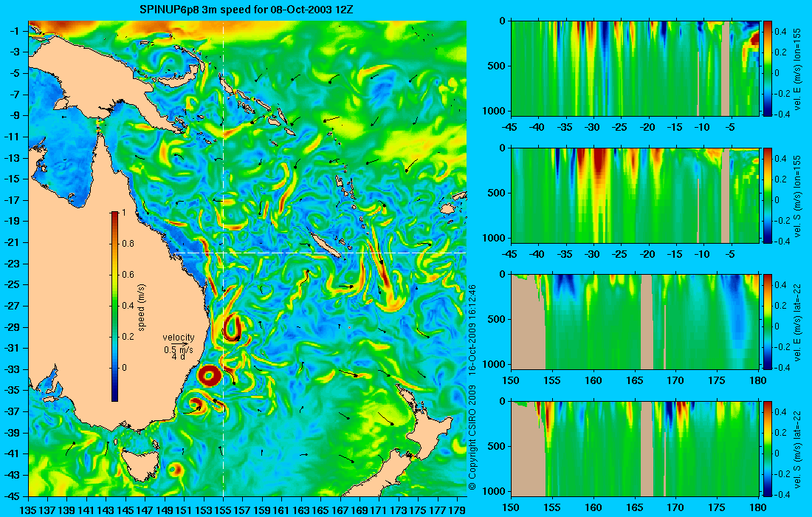The height and width of the screenshot is (517, 812).
Task: Click the "speed (m/s)" colorbar label
Action: tap(142, 307)
